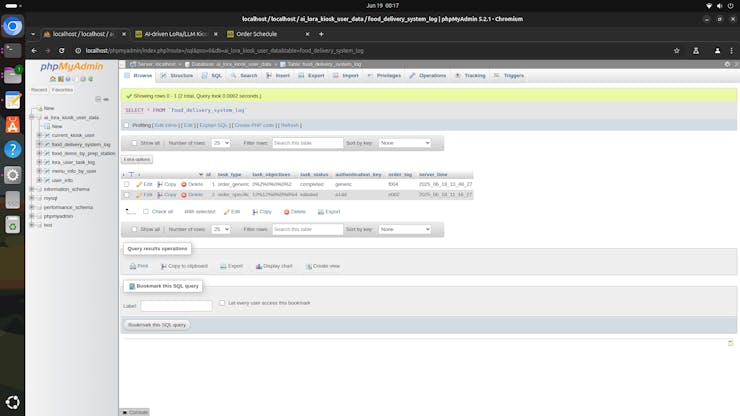This screenshot has height=416, width=740.
Task: Open the lower Sort by key dropdown
Action: coord(404,229)
